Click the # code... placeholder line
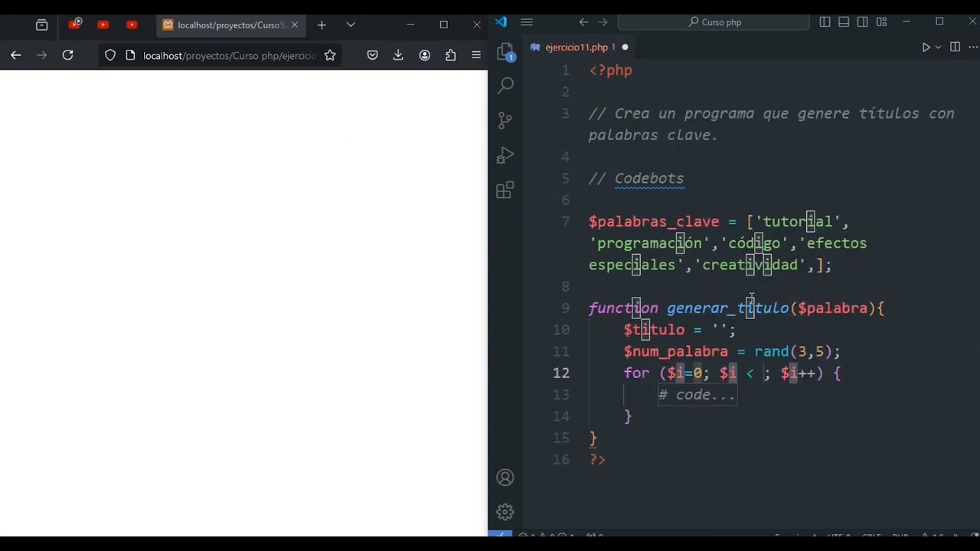Image resolution: width=980 pixels, height=551 pixels. pyautogui.click(x=697, y=395)
